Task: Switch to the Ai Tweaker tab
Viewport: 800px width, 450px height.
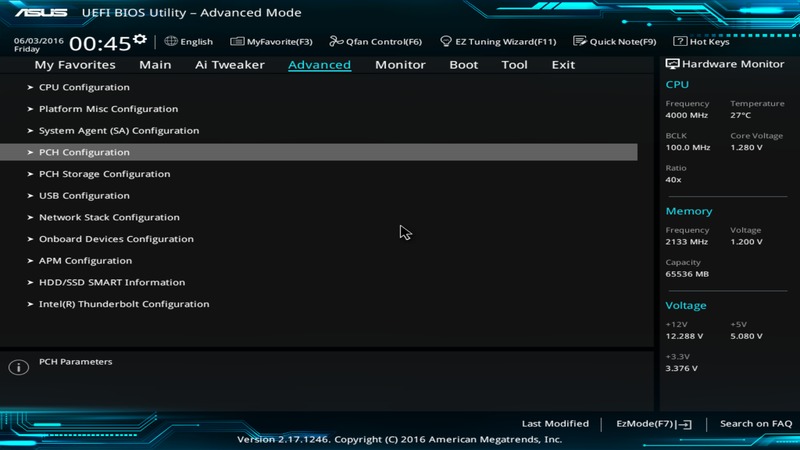Action: click(229, 65)
